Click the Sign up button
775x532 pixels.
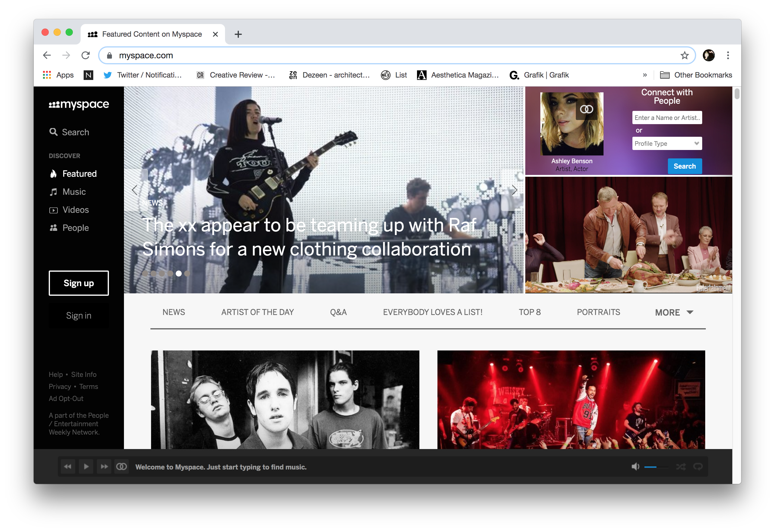[x=78, y=283]
